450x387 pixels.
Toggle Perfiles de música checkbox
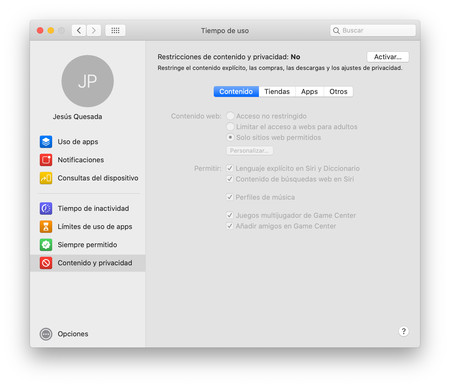pyautogui.click(x=230, y=197)
